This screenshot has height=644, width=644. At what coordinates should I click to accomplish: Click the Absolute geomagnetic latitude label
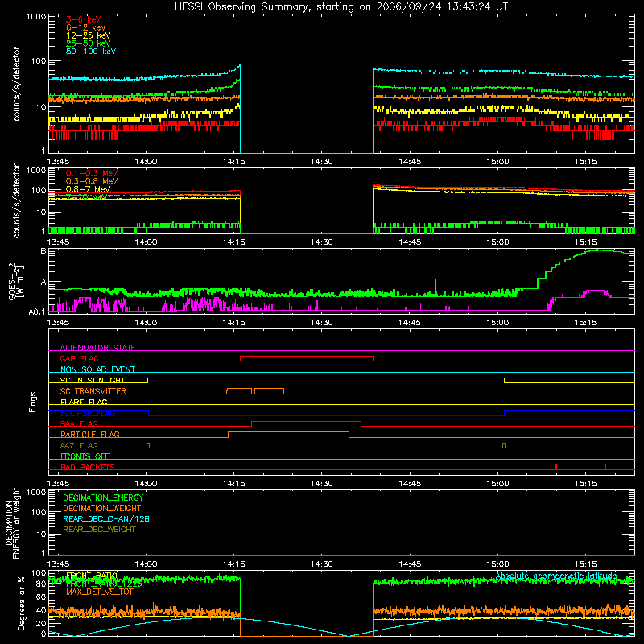point(556,576)
